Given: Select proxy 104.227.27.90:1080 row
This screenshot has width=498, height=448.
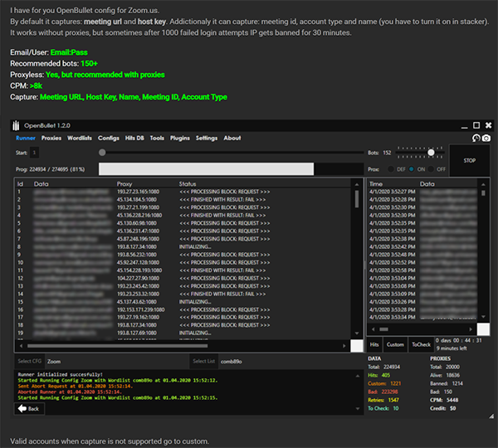Looking at the screenshot, I should point(183,279).
